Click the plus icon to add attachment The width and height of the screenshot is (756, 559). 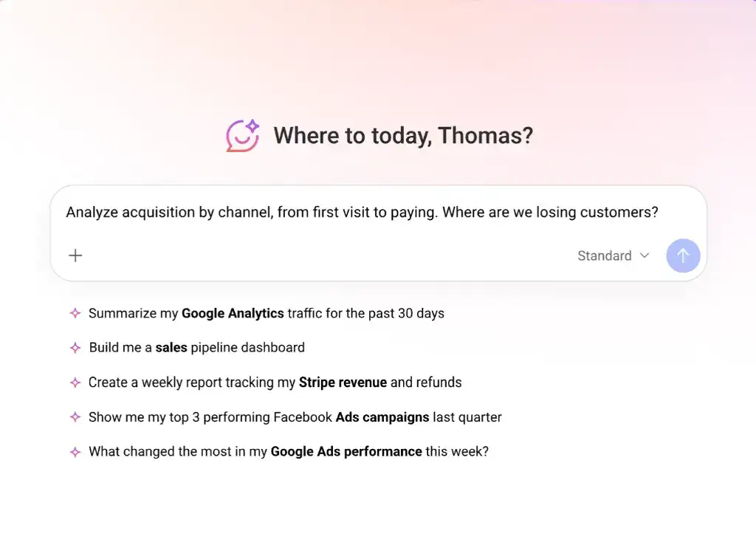pos(75,256)
